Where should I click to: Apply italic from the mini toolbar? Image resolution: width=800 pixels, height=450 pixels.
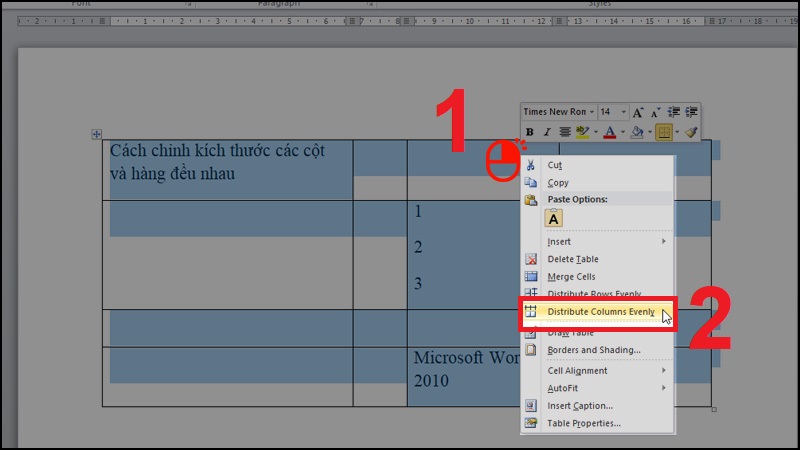[x=547, y=132]
